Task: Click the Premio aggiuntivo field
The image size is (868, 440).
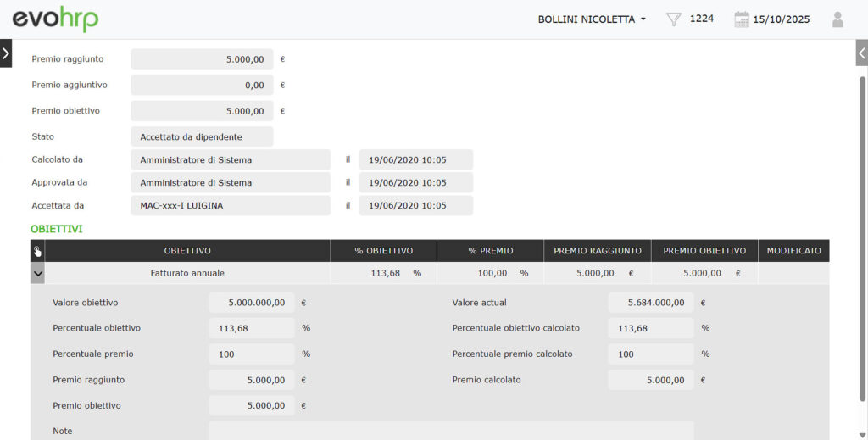Action: (202, 86)
